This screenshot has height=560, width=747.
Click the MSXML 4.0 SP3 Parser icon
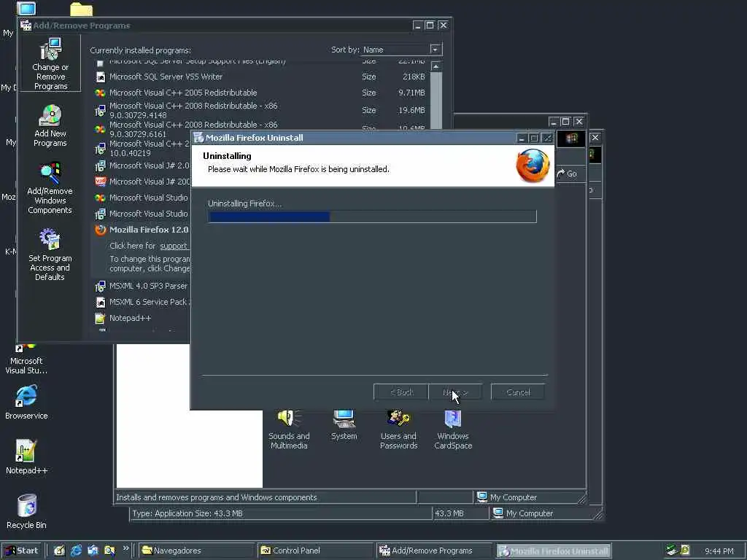[x=100, y=286]
